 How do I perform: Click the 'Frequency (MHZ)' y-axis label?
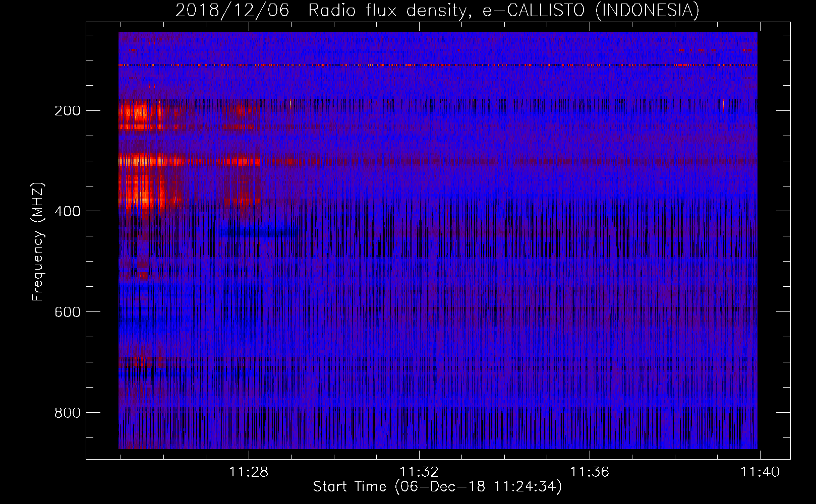pos(38,242)
